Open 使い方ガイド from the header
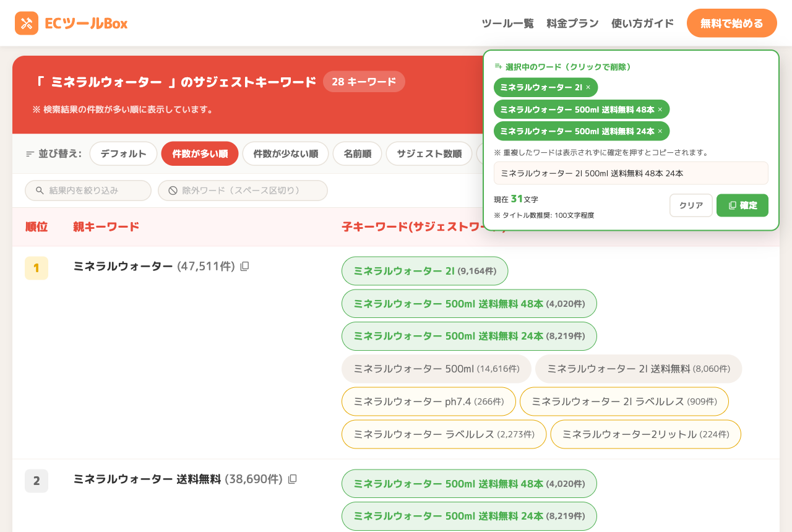 click(x=642, y=24)
